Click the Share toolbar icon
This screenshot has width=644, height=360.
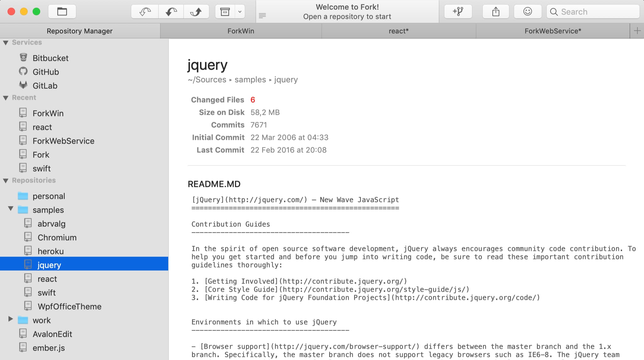[x=496, y=12]
